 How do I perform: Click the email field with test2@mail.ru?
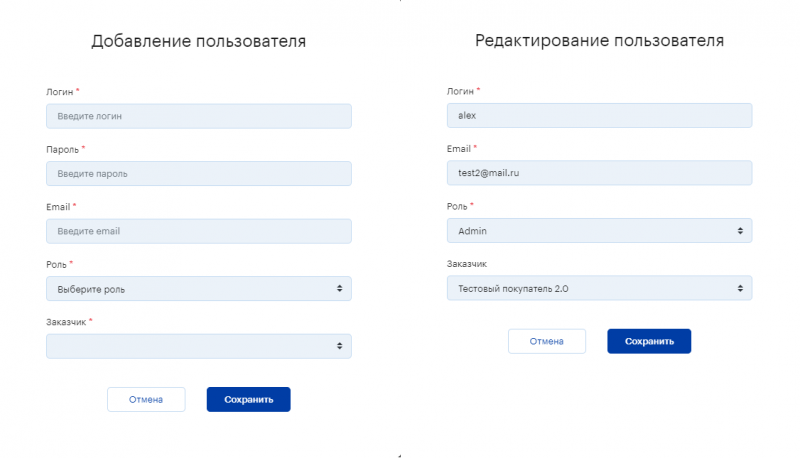(x=599, y=173)
